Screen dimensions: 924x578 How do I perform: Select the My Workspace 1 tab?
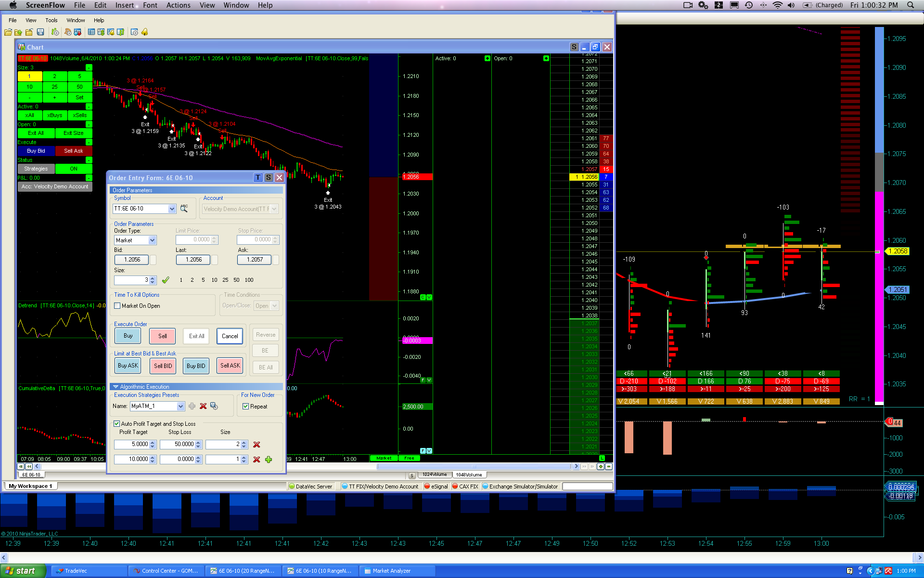pyautogui.click(x=30, y=486)
